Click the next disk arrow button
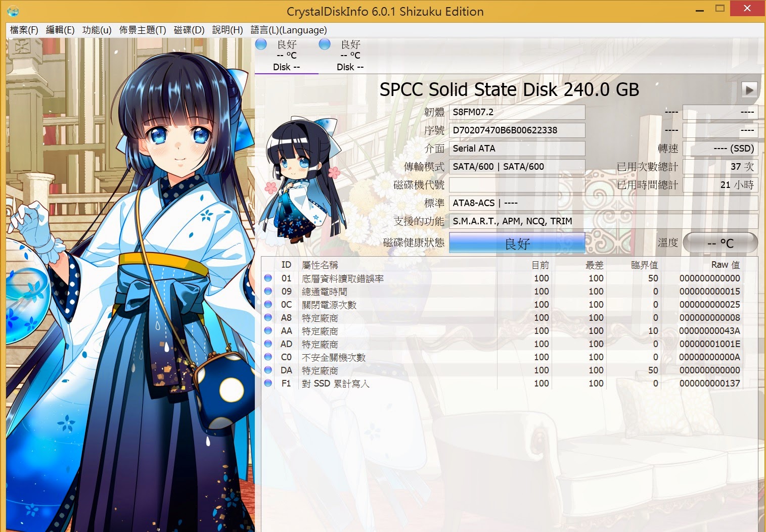The height and width of the screenshot is (532, 766). (749, 90)
